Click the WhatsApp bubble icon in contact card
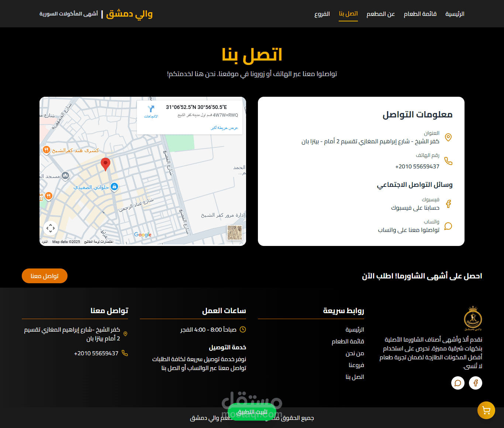This screenshot has width=504, height=428. pyautogui.click(x=448, y=226)
